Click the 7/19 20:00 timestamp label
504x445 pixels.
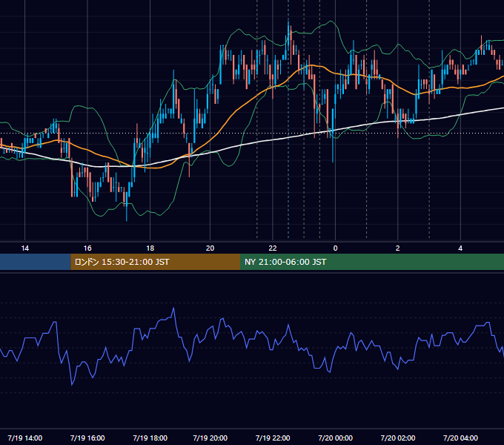pos(210,438)
